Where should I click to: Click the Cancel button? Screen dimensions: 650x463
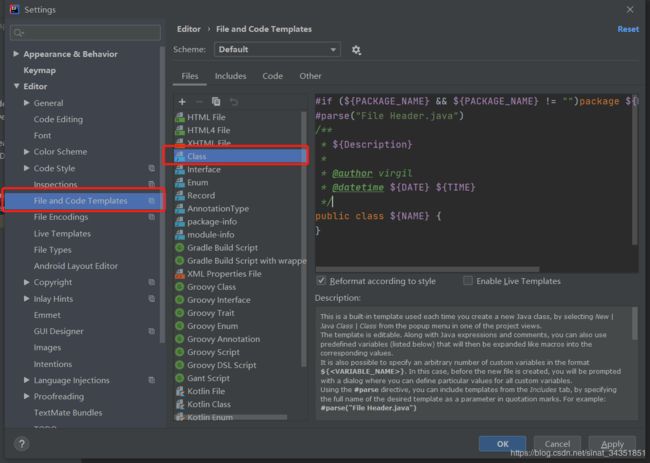[x=557, y=444]
